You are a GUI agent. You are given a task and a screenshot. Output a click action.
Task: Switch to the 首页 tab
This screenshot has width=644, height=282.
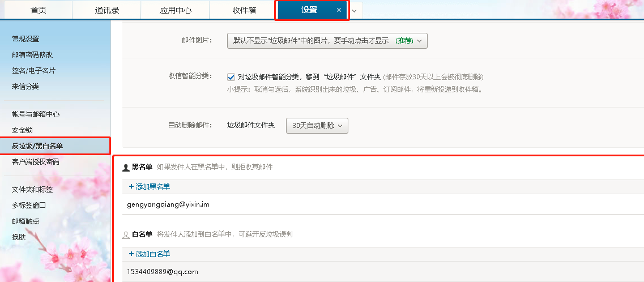coord(39,10)
